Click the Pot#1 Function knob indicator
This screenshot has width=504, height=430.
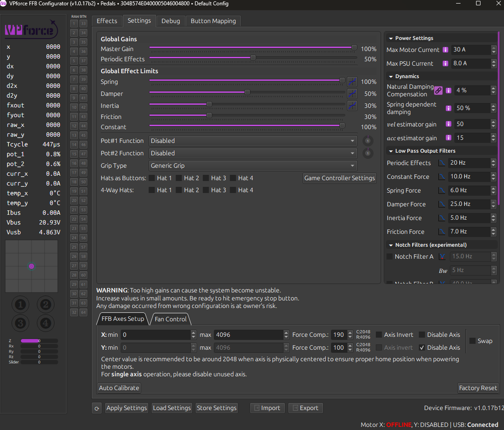[367, 141]
